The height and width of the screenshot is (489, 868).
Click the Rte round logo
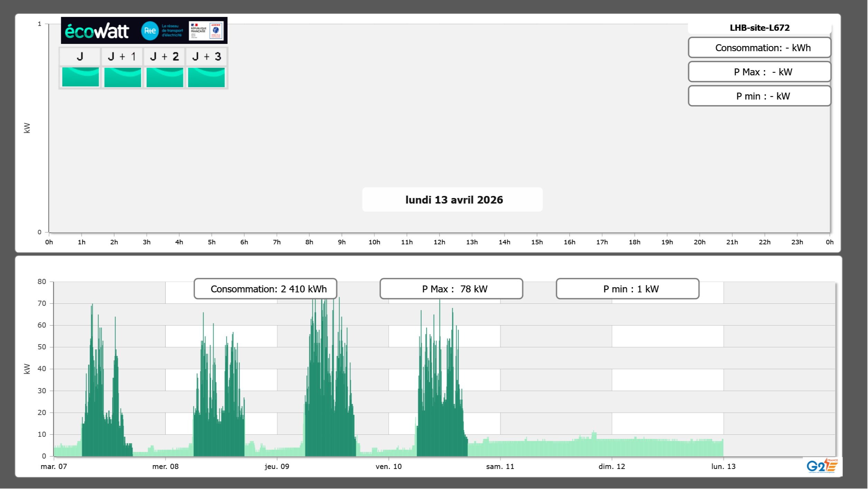(x=150, y=31)
